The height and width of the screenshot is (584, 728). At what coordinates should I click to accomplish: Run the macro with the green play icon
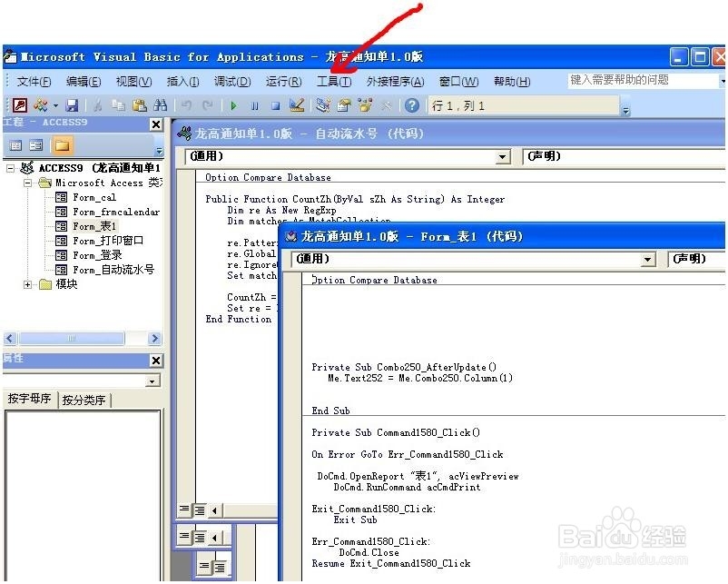point(233,106)
